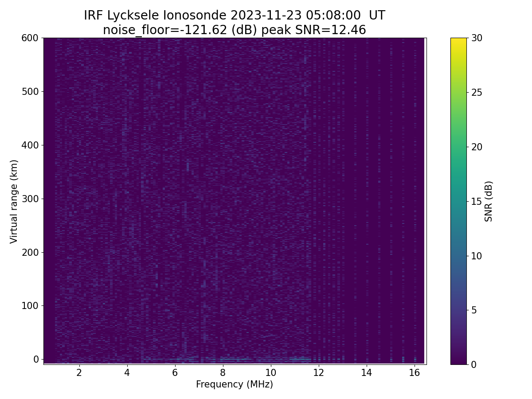Click the 600 tick on range axis

pos(30,38)
